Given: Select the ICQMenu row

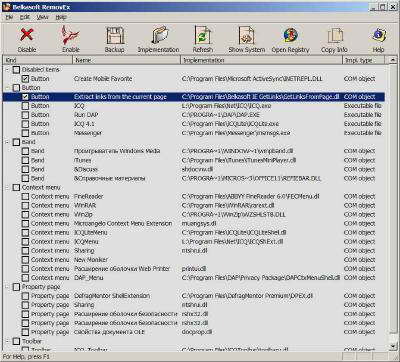Looking at the screenshot, I should tap(193, 241).
